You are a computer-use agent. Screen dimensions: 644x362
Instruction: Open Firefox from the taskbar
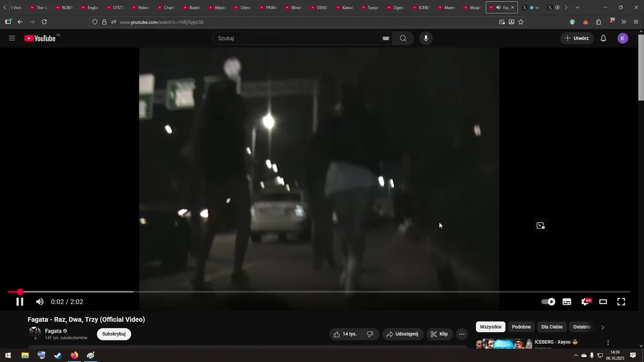pyautogui.click(x=74, y=355)
